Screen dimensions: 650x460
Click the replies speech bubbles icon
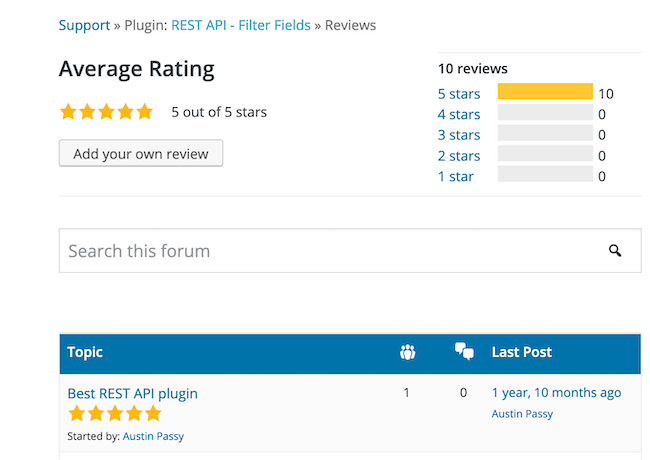coord(464,351)
